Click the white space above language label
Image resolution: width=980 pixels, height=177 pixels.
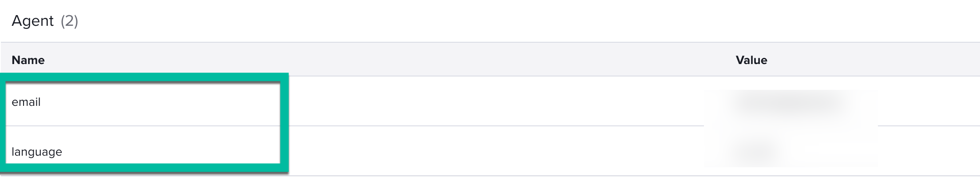coord(142,136)
